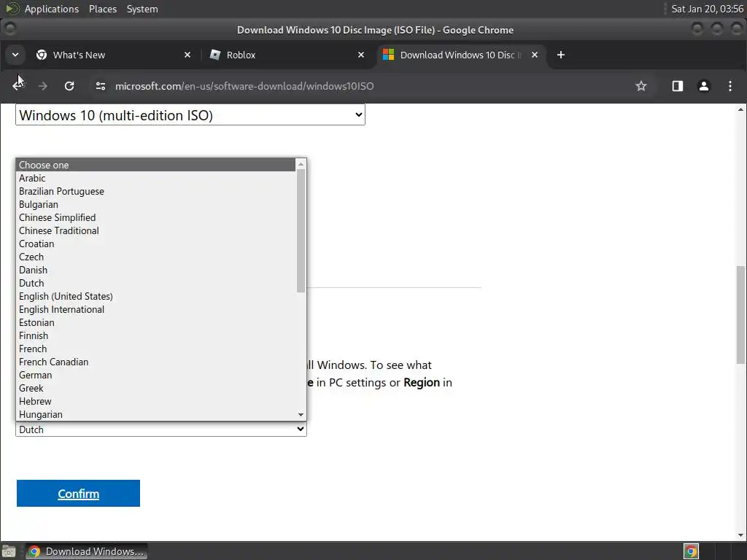Click the language list scroll-down arrow

coord(301,415)
